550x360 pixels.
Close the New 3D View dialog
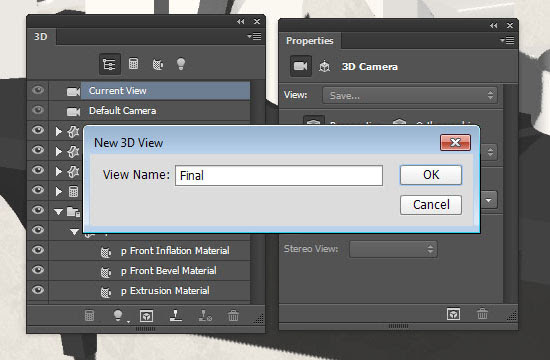(455, 142)
